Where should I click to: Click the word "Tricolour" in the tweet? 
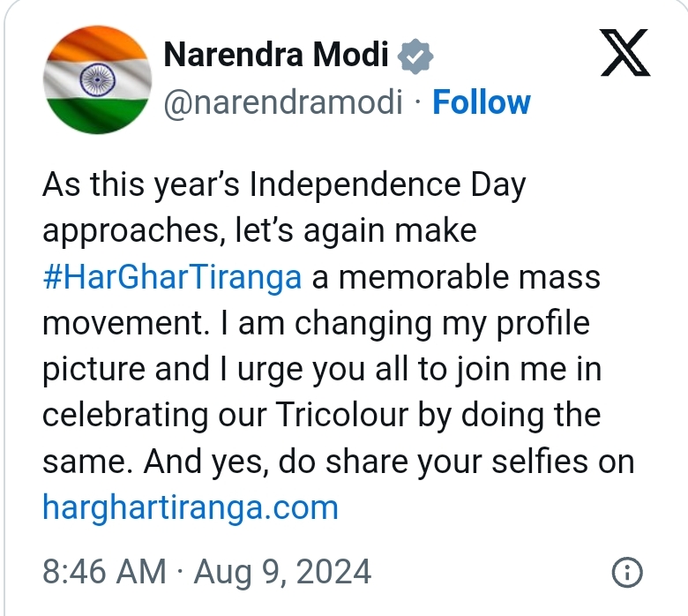(342, 415)
